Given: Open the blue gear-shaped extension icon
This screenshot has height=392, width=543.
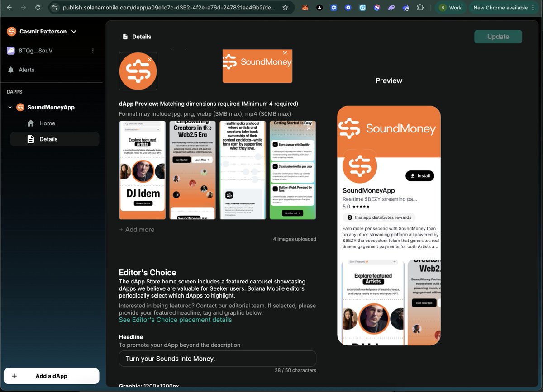Looking at the screenshot, I should pyautogui.click(x=334, y=8).
